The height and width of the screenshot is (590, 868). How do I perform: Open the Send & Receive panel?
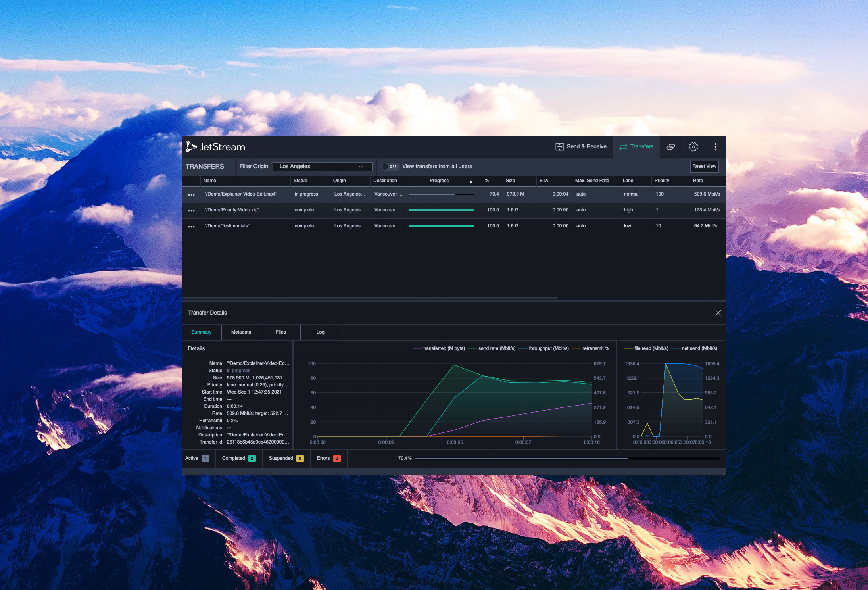(x=582, y=146)
